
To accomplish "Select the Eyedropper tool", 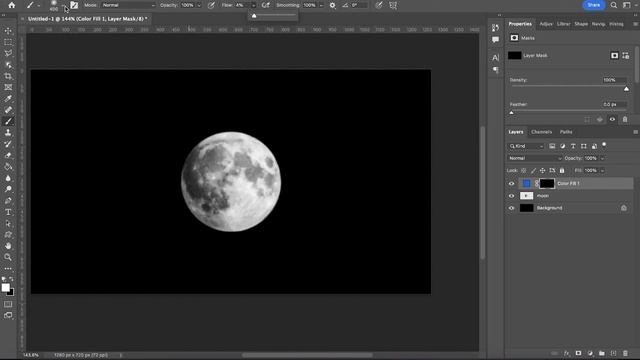I will [8, 98].
